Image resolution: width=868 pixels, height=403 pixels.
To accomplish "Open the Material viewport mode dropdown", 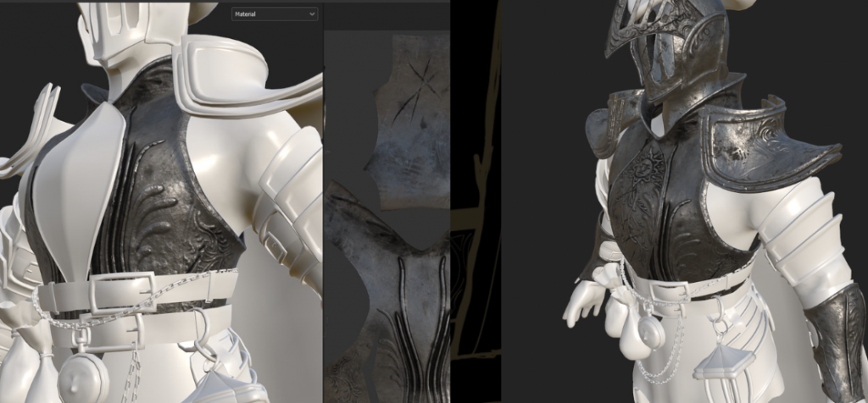I will coord(275,14).
